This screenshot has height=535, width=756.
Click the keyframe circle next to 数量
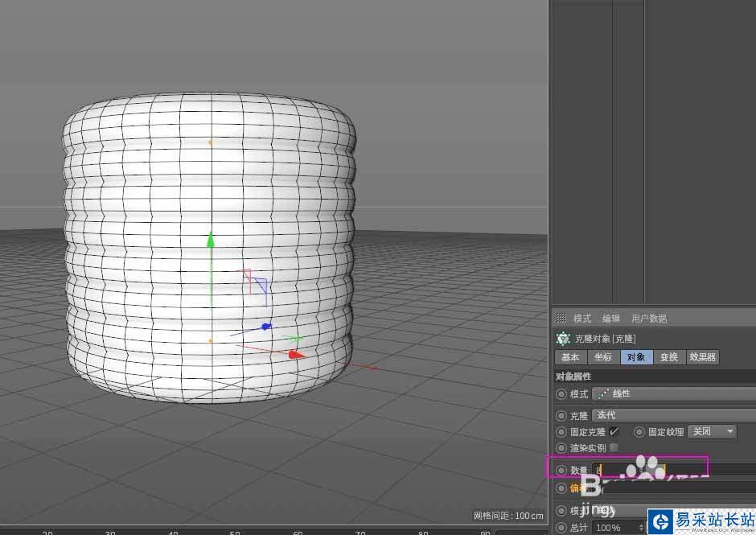[x=561, y=469]
